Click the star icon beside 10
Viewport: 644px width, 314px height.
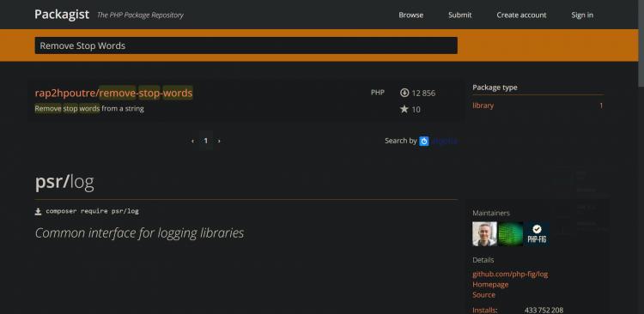coord(404,109)
